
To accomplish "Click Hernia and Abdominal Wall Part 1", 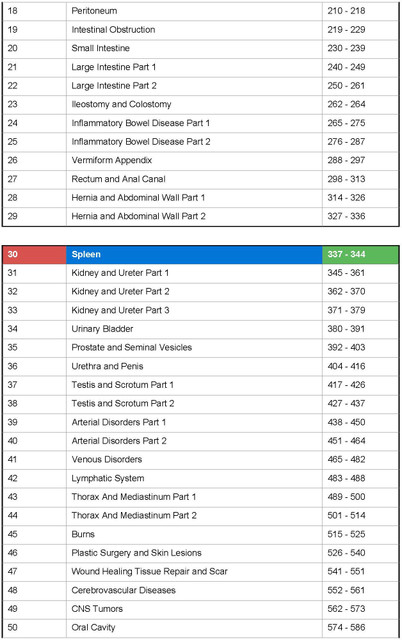I will pyautogui.click(x=200, y=198).
